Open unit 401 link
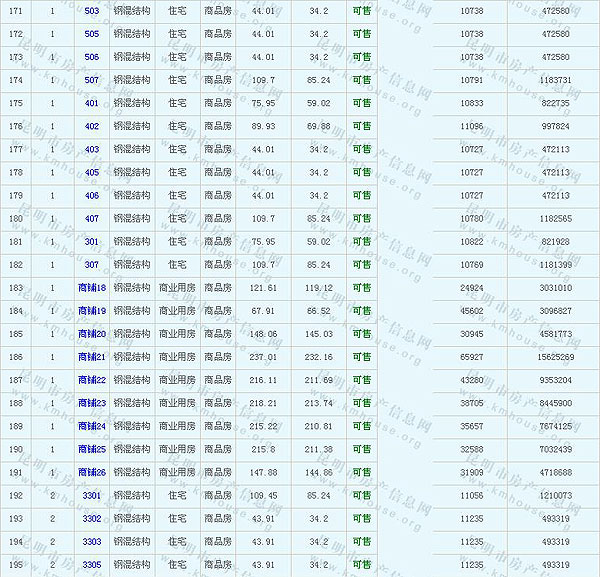 pos(91,103)
